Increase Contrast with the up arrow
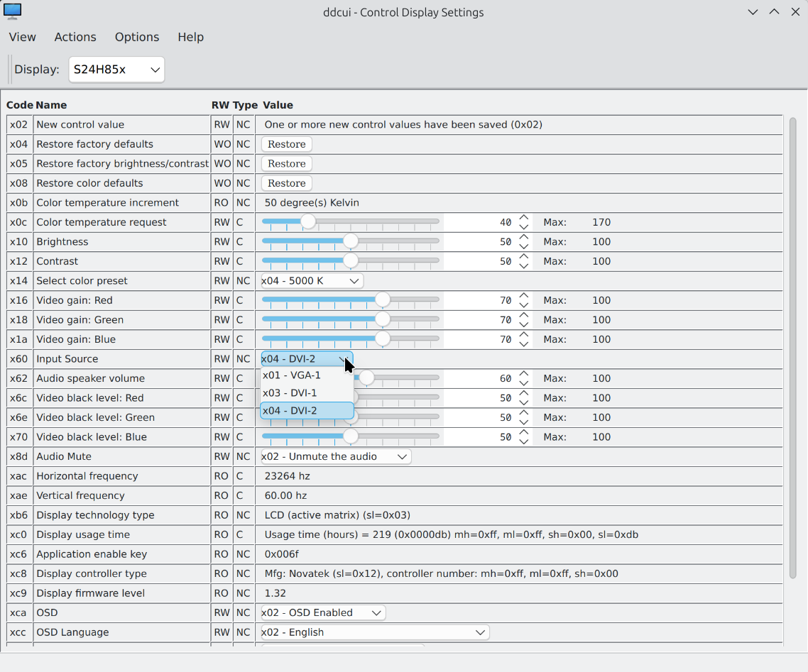This screenshot has height=672, width=808. tap(524, 256)
